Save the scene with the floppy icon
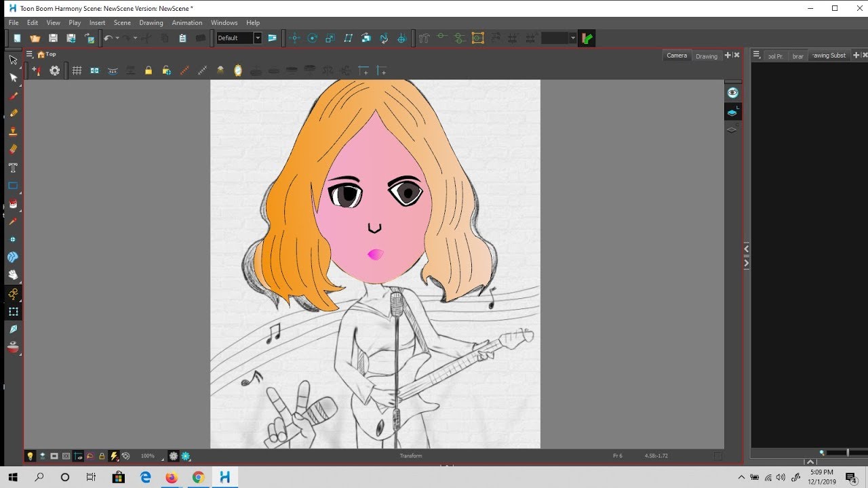This screenshot has width=868, height=488. tap(53, 39)
